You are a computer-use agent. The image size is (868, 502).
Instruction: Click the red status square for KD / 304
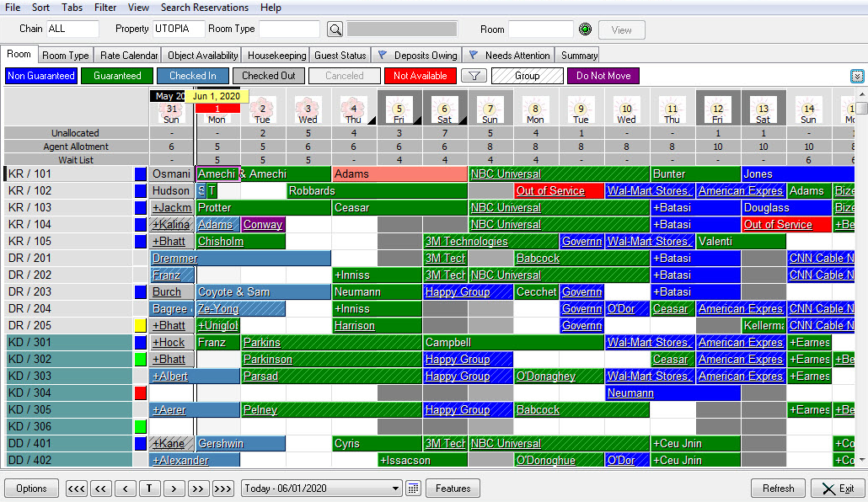point(141,393)
